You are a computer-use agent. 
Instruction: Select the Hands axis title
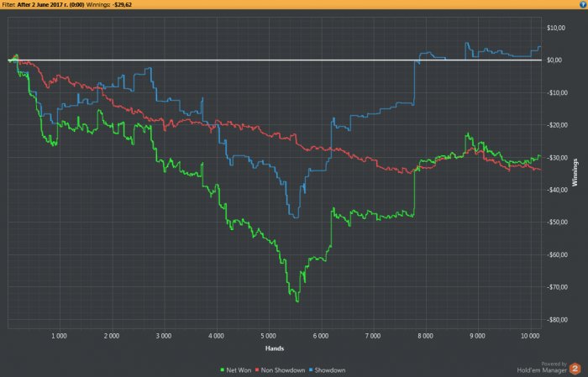tap(275, 348)
